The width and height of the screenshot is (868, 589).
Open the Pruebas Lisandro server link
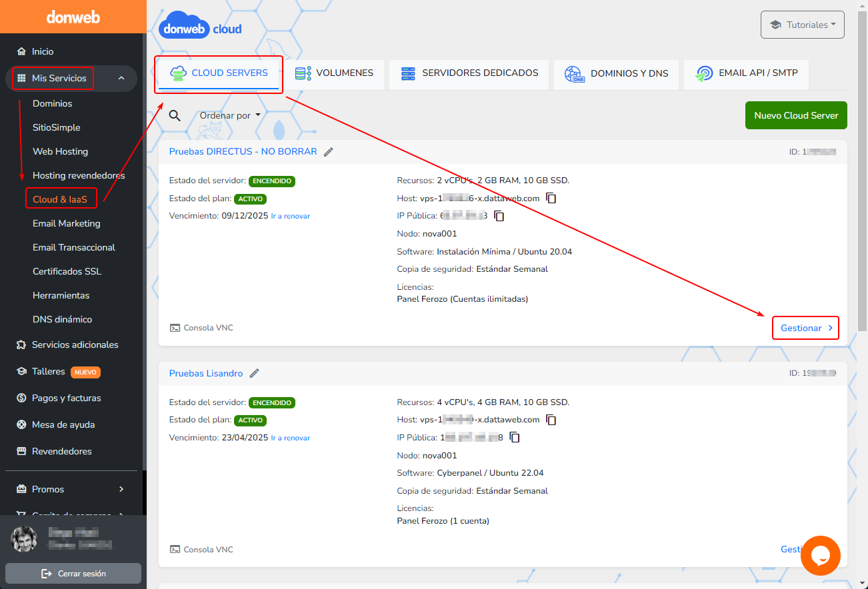point(206,373)
